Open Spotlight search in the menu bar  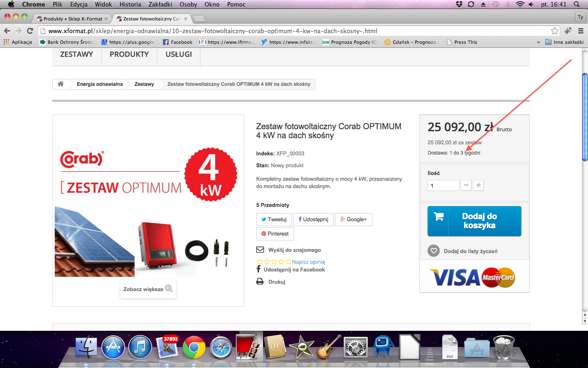[x=577, y=4]
